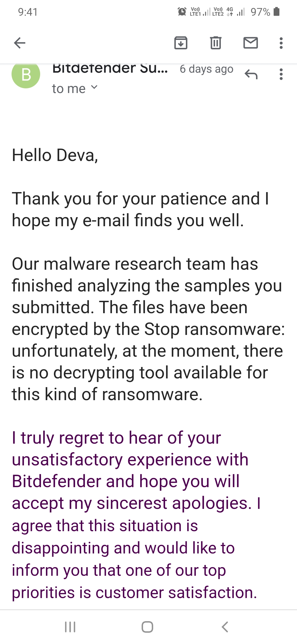Tap the green B sender avatar
The image size is (297, 644).
pyautogui.click(x=26, y=74)
